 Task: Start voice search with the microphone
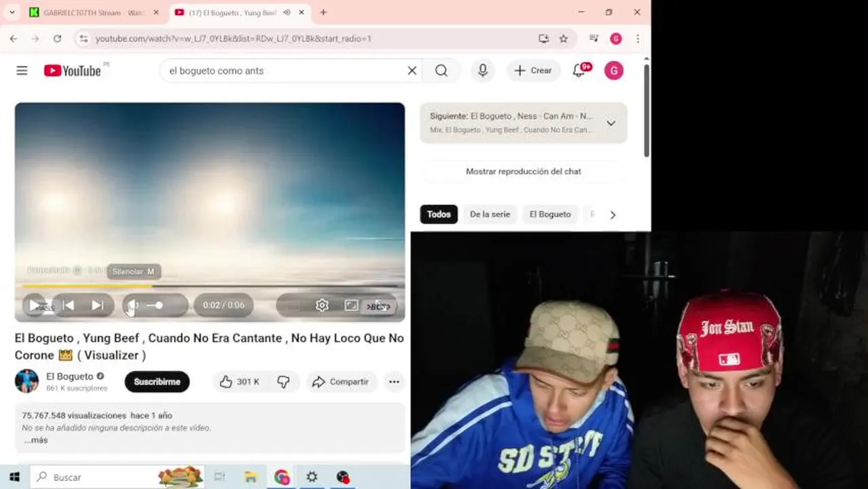point(483,71)
